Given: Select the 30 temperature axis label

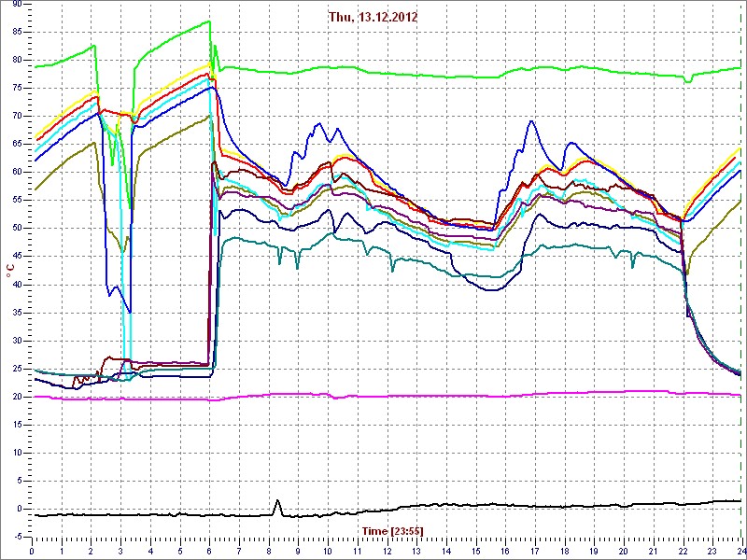Looking at the screenshot, I should click(x=16, y=341).
